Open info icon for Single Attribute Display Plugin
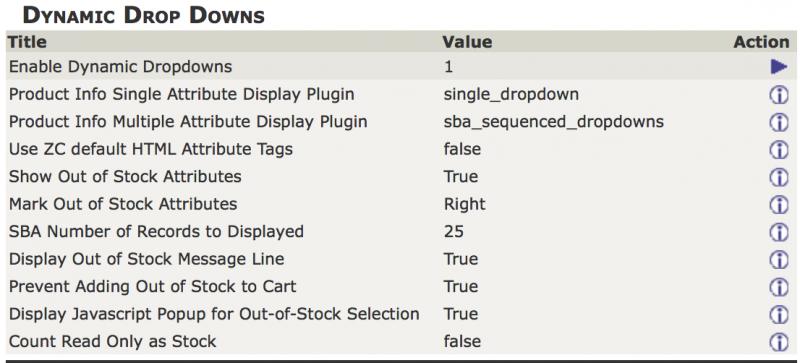 tap(779, 94)
